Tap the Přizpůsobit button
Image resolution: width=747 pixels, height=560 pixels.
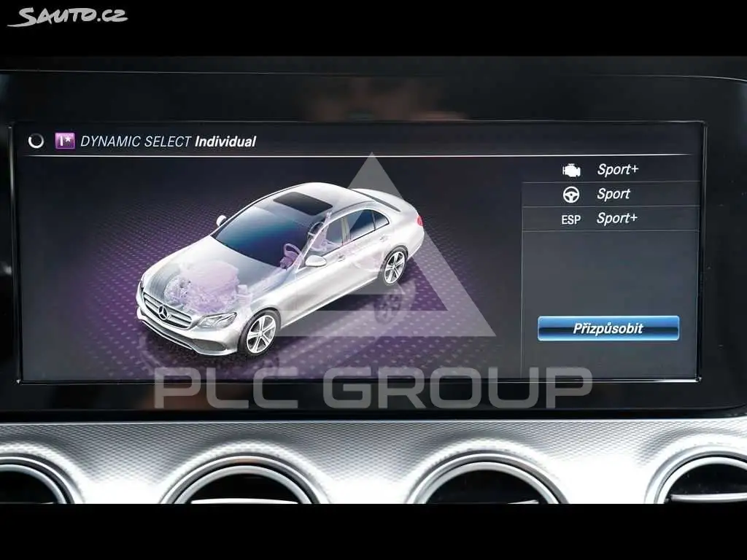[x=608, y=328]
